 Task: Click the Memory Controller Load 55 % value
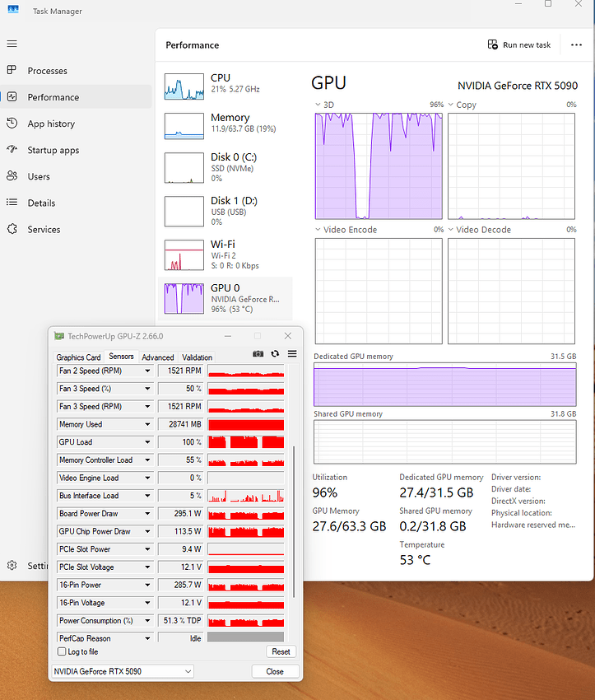[193, 460]
